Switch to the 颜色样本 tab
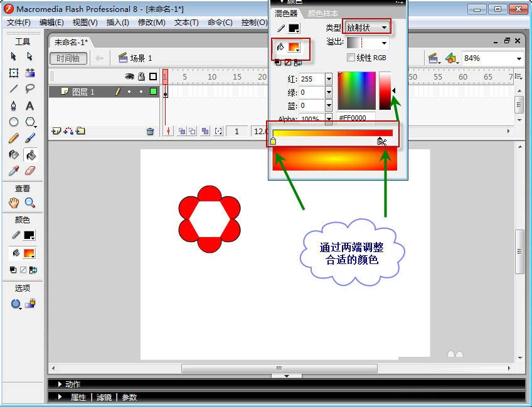Image resolution: width=532 pixels, height=407 pixels. coord(322,14)
